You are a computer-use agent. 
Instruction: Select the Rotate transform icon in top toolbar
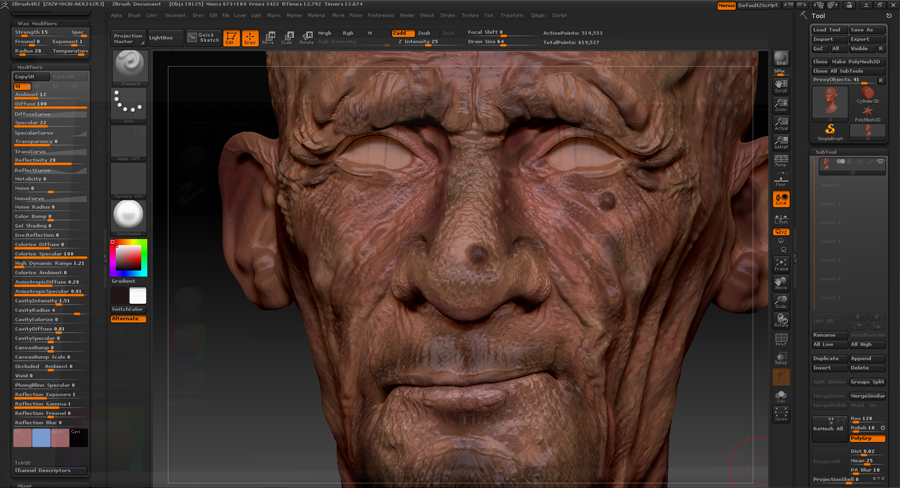(307, 38)
